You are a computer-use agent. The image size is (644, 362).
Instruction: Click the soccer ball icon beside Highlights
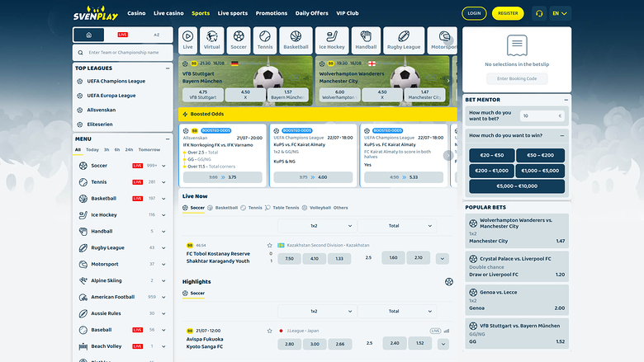tap(449, 282)
